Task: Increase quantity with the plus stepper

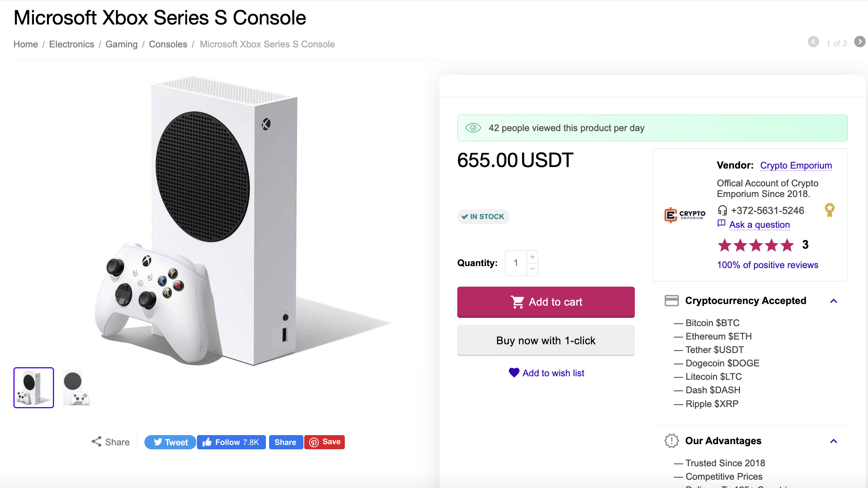Action: coord(532,257)
